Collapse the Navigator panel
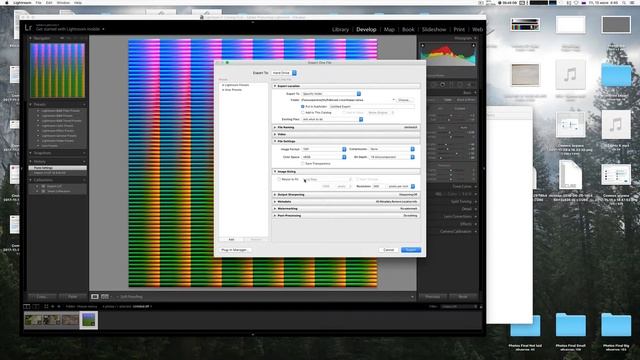640x360 pixels. [x=31, y=38]
